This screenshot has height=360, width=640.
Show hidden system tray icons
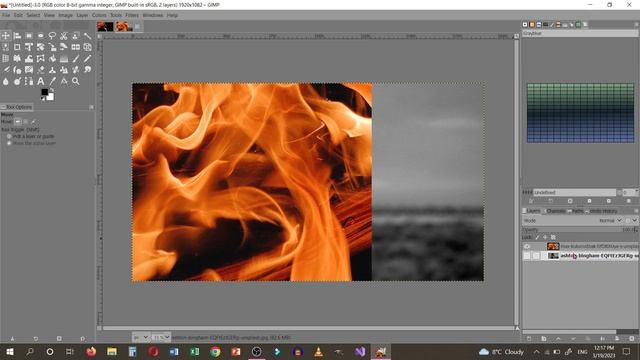point(536,351)
